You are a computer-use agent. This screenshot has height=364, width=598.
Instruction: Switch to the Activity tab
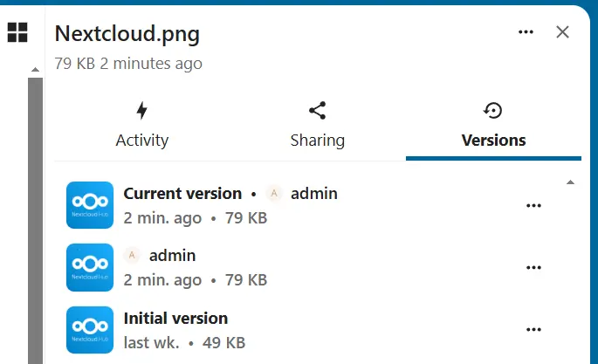(x=142, y=140)
